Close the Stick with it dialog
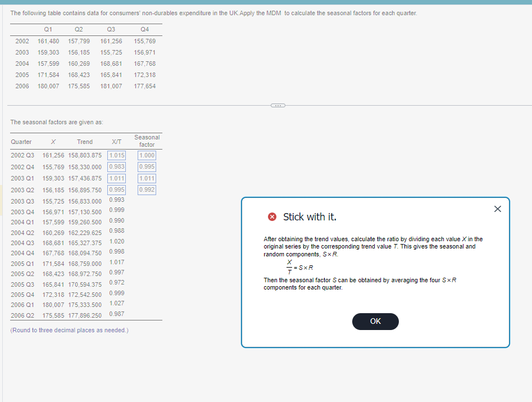 [497, 209]
